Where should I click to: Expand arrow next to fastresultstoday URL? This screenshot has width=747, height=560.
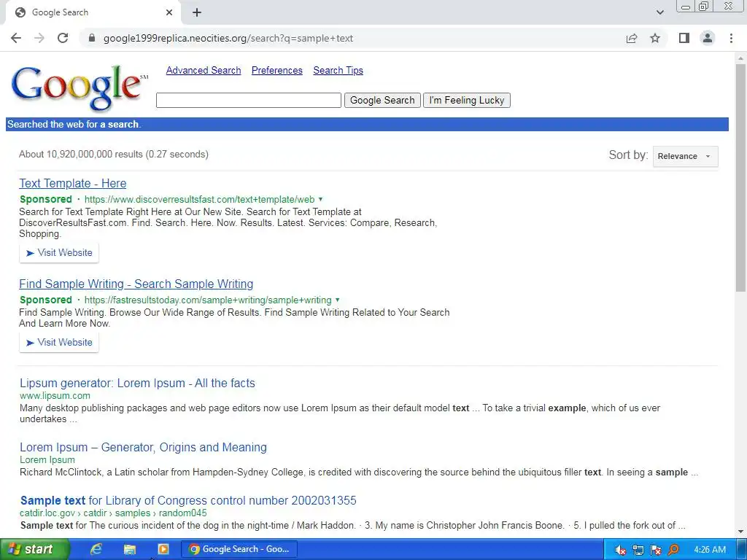pos(337,300)
